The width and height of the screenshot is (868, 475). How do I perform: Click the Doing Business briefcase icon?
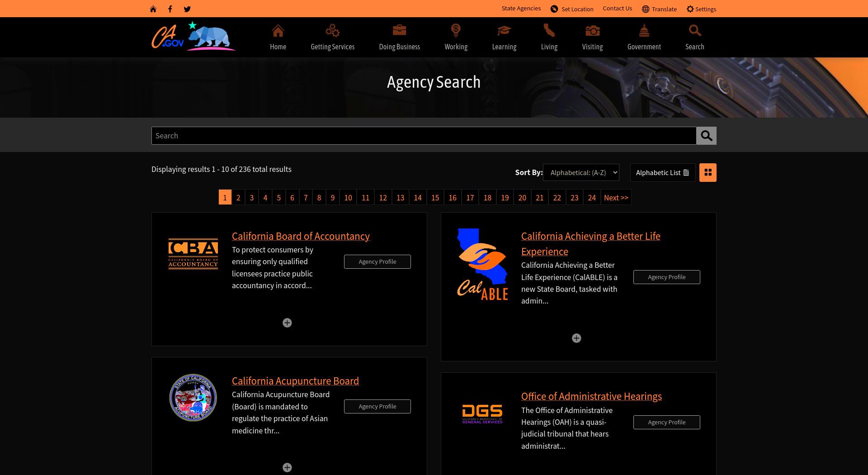399,30
